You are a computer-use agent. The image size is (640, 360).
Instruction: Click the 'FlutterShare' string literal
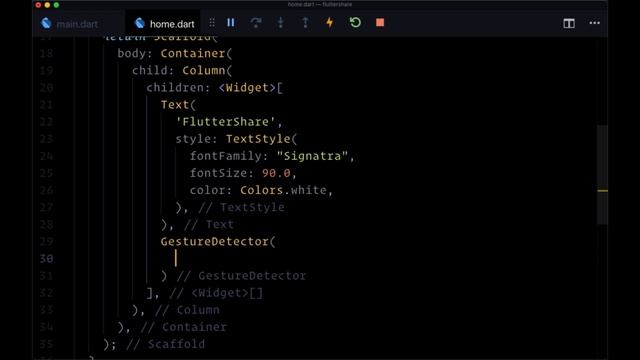(225, 122)
